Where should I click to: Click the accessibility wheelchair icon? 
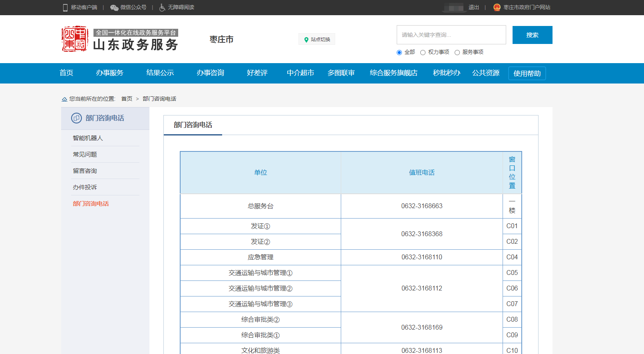tap(162, 8)
